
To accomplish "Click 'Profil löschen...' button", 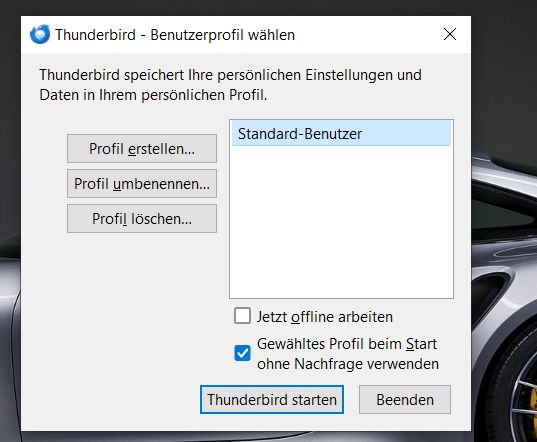I will click(x=142, y=218).
